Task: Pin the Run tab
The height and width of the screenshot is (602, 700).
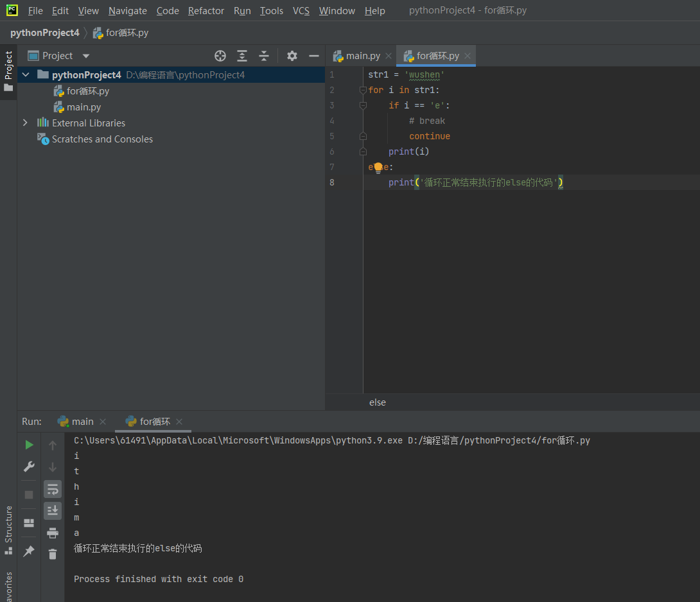Action: [x=29, y=551]
